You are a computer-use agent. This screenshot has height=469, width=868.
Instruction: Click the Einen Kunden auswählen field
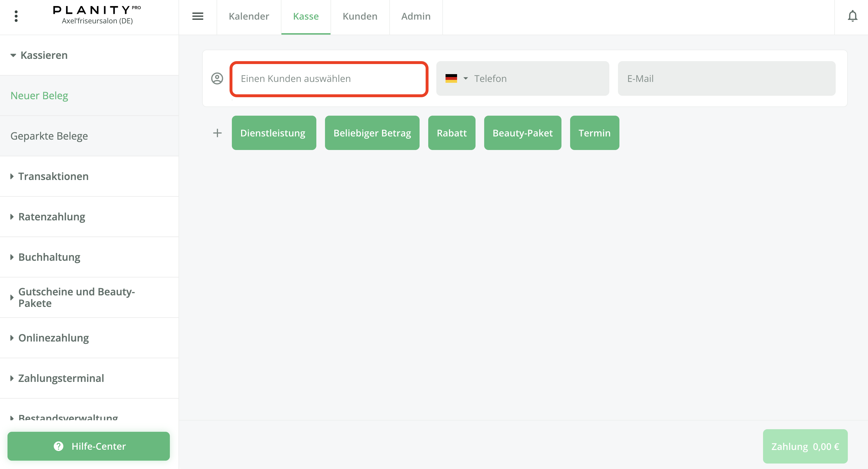328,78
